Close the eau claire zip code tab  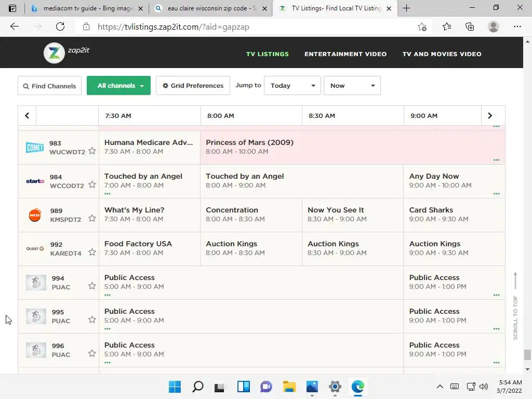click(264, 9)
